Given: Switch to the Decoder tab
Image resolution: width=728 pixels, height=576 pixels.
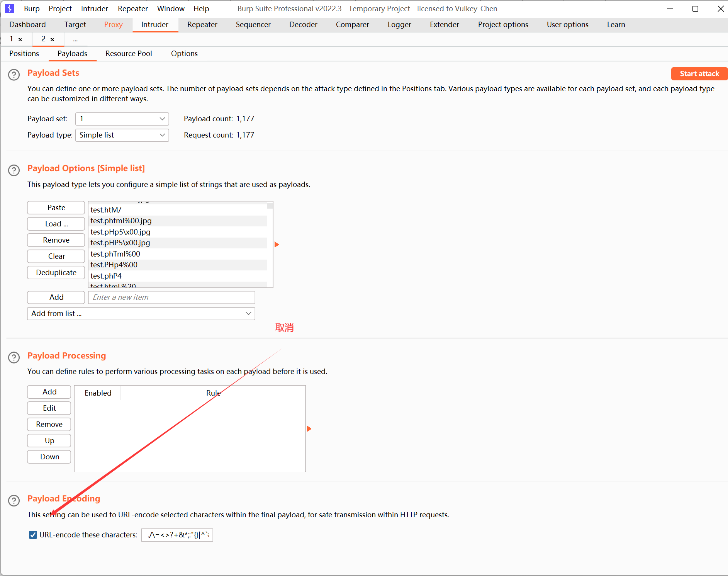Looking at the screenshot, I should point(304,24).
